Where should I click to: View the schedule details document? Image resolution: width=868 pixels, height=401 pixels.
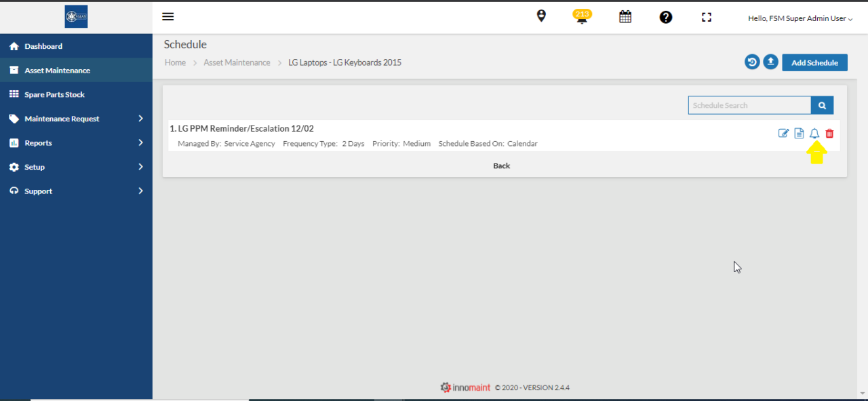[799, 133]
